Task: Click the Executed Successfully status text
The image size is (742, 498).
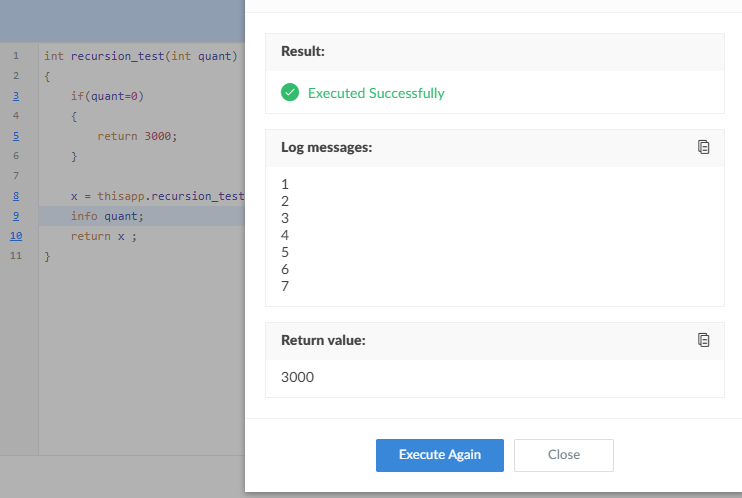Action: [376, 93]
